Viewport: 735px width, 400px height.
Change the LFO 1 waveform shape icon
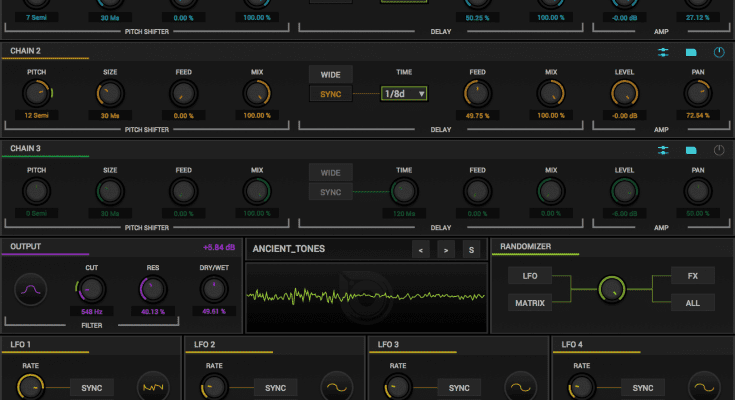tap(153, 387)
